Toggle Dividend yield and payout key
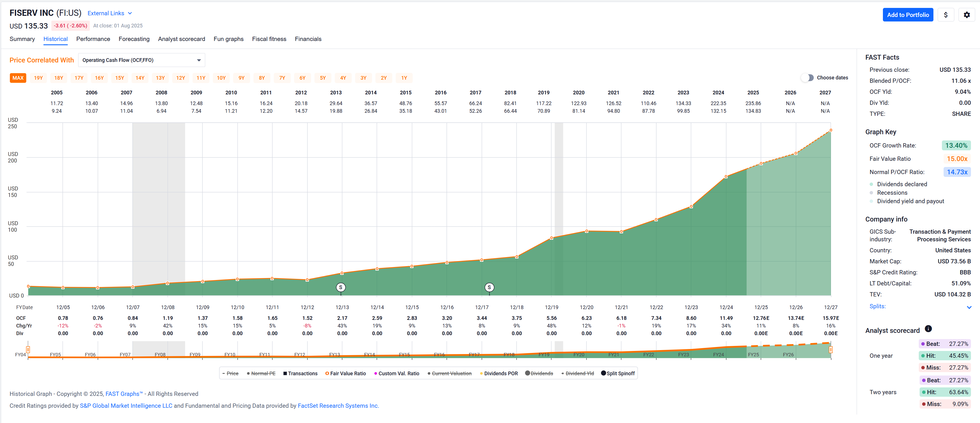This screenshot has height=423, width=980. click(x=907, y=201)
